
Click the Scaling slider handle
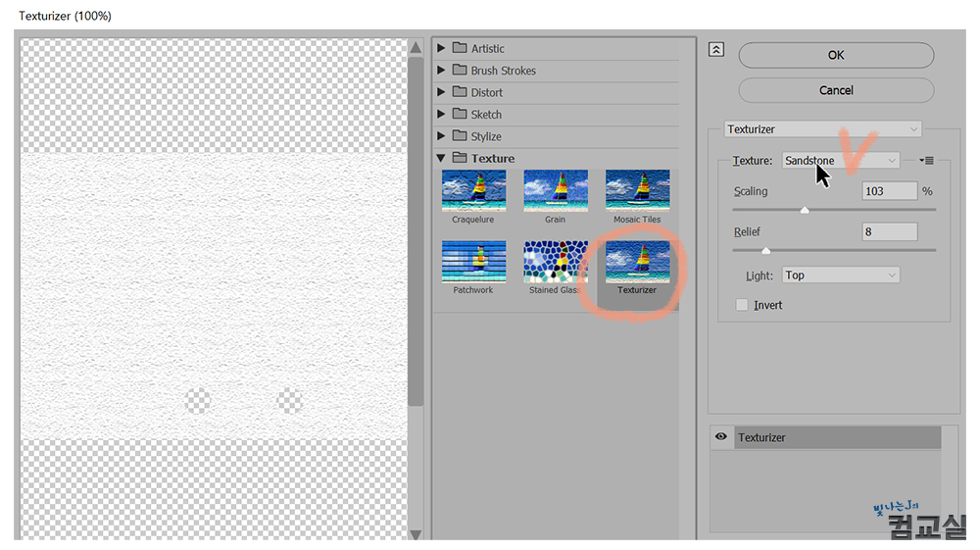(x=805, y=211)
